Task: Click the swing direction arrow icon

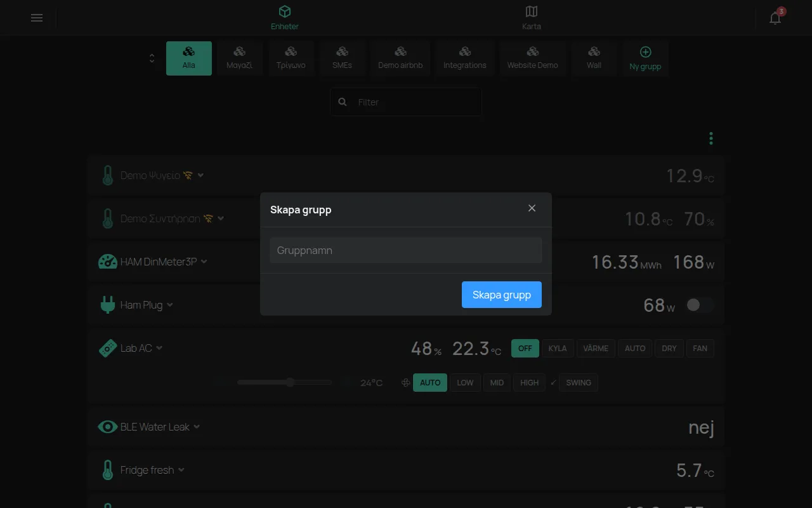Action: (553, 383)
